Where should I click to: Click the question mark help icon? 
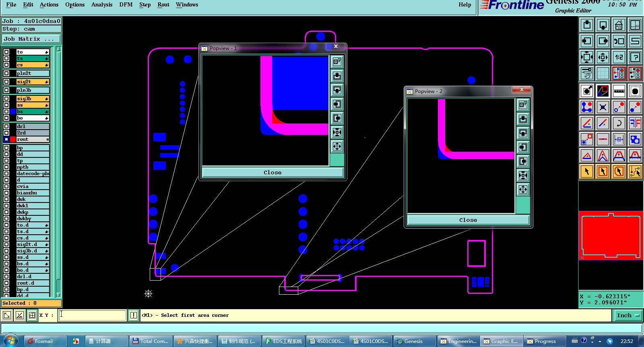tap(635, 57)
